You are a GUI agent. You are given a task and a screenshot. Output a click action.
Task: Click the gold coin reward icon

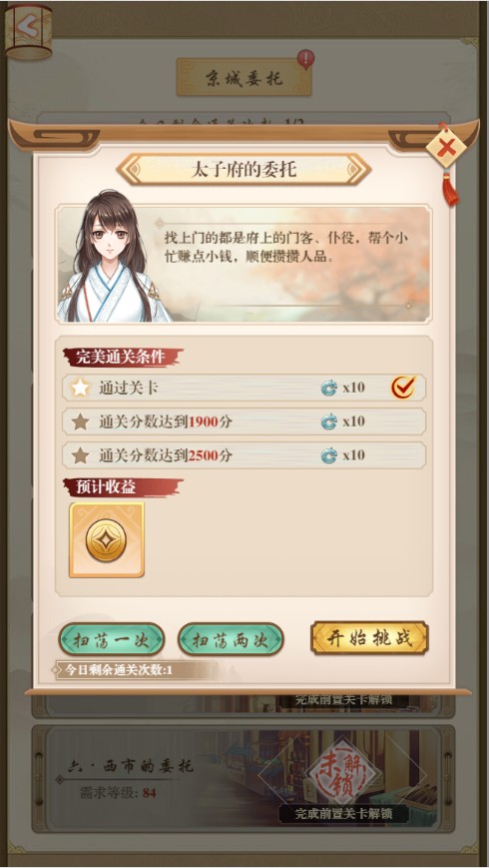click(x=107, y=539)
